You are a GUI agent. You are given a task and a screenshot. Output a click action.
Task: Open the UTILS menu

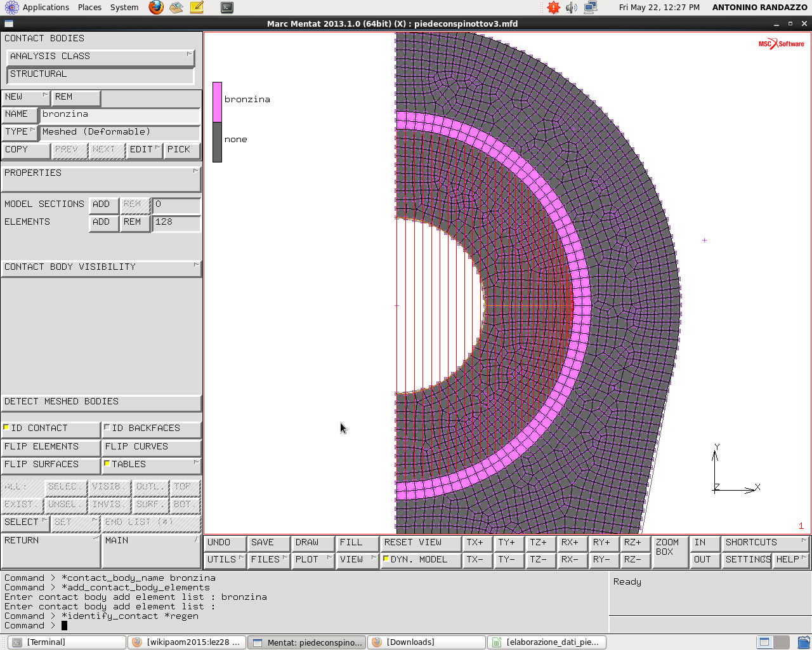[x=225, y=560]
